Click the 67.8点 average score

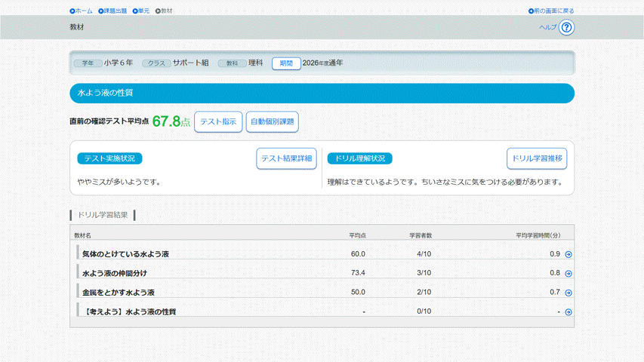(x=171, y=121)
